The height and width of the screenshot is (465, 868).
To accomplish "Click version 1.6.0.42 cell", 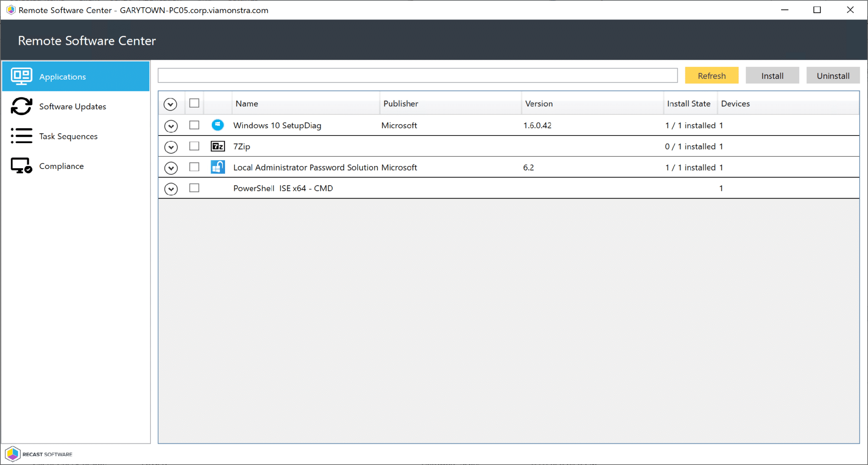I will coord(537,125).
